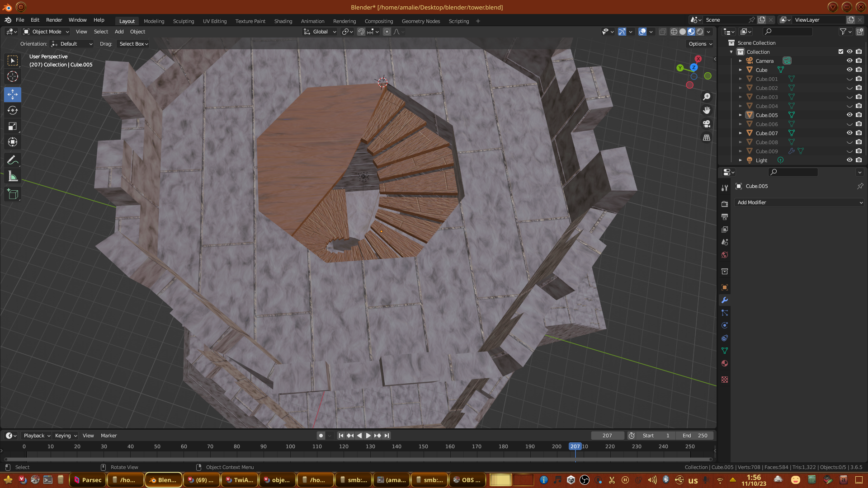Screen dimensions: 868x488
Task: Select the Cursor tool in toolbar
Action: click(13, 76)
